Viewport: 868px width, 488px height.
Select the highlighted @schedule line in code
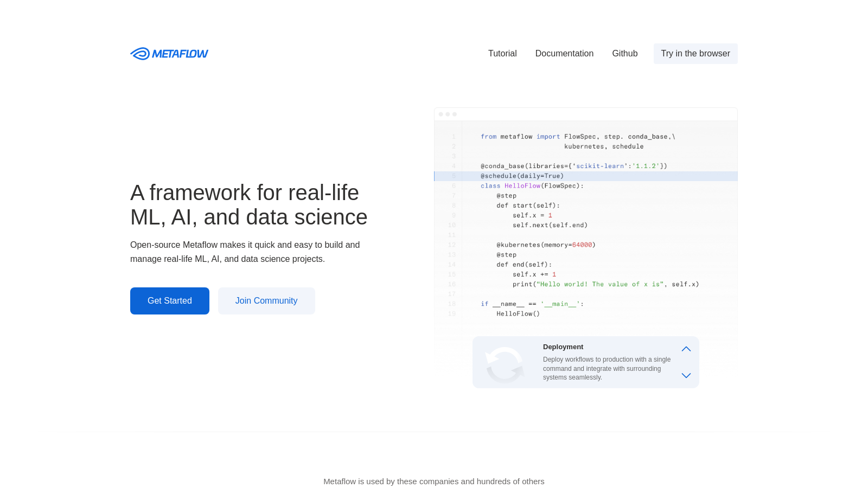pos(522,176)
